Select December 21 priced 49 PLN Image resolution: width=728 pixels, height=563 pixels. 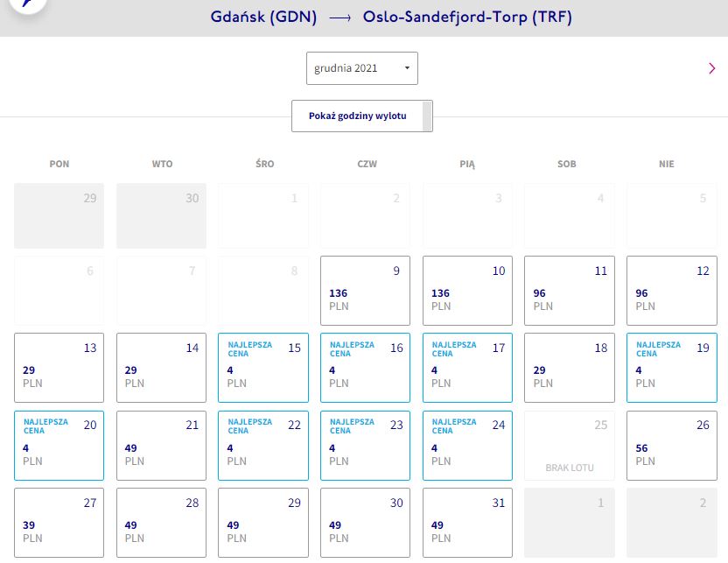(x=161, y=446)
